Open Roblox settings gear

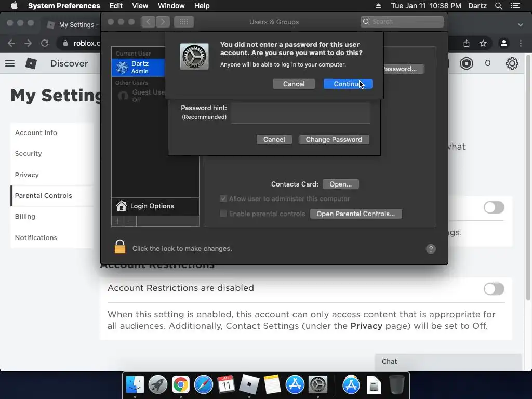512,63
